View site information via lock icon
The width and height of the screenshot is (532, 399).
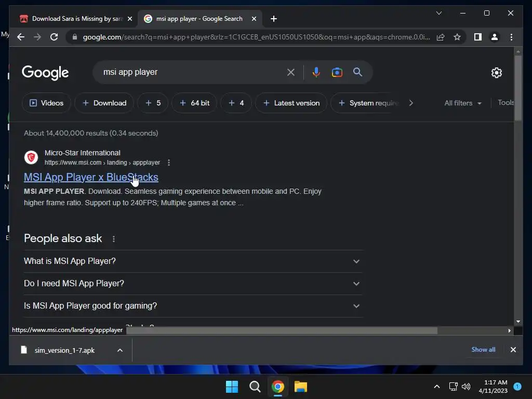click(x=75, y=37)
